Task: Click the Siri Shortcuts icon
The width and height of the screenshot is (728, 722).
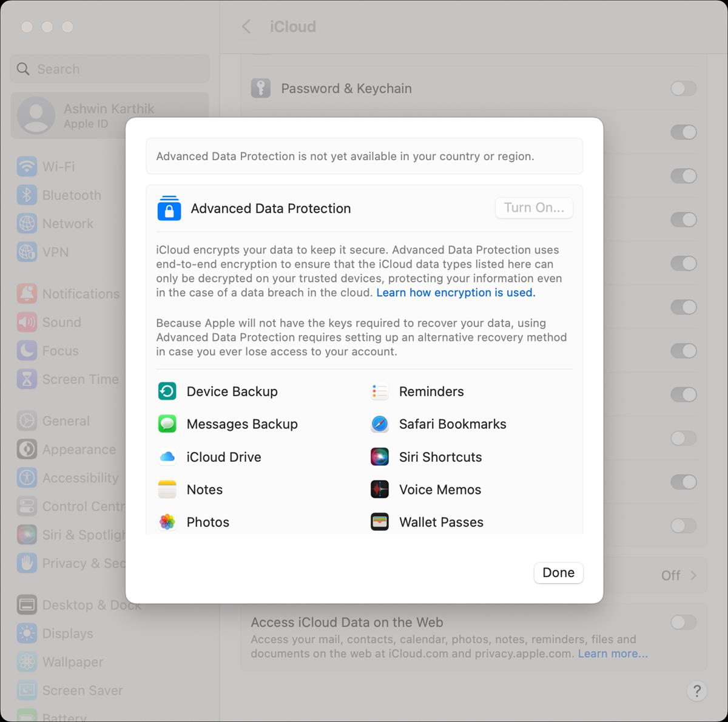Action: click(380, 457)
